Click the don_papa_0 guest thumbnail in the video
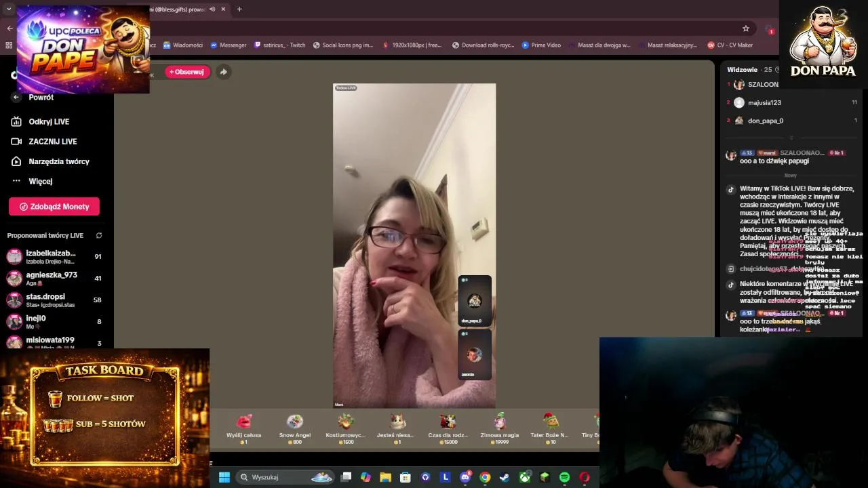Screen dimensions: 868x488 (x=475, y=301)
